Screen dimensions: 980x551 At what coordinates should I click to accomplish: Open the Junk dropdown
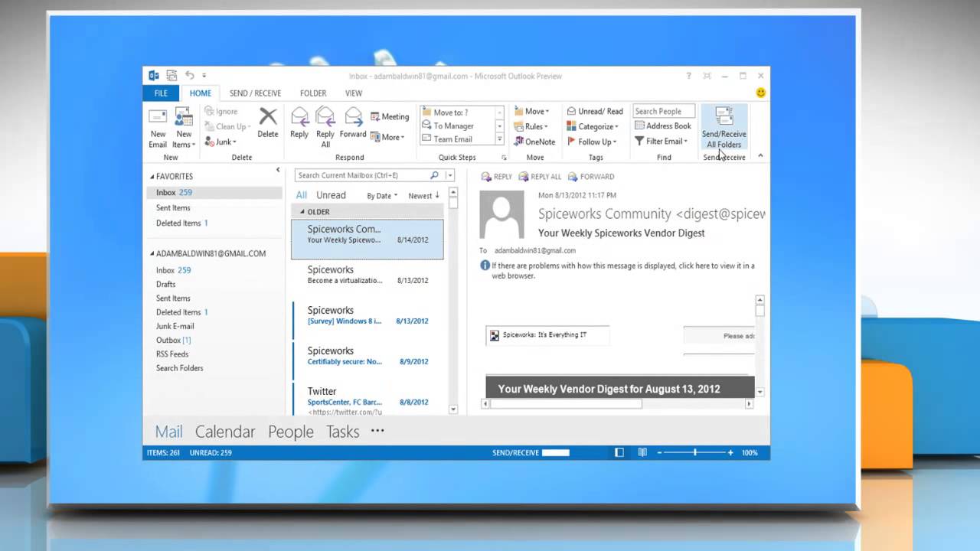220,142
